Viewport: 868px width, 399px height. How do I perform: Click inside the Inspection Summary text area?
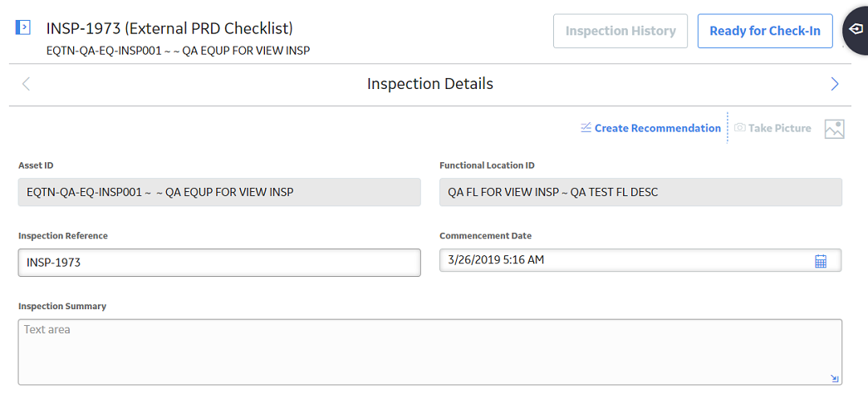[x=430, y=352]
